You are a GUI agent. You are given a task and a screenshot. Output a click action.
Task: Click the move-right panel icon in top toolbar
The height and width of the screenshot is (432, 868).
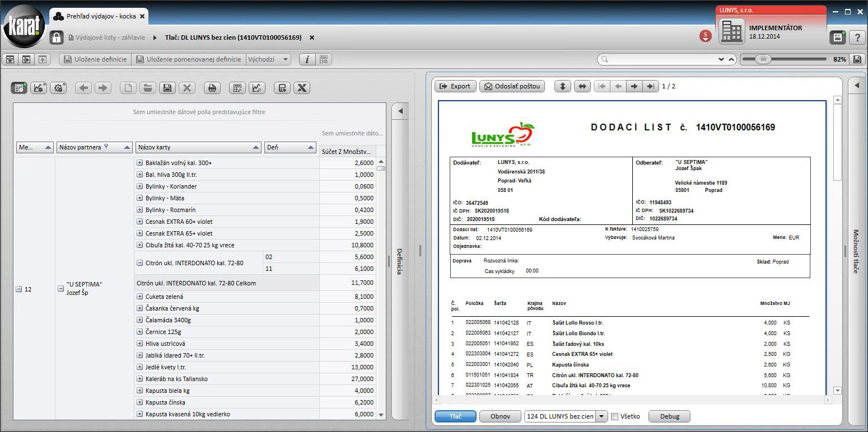point(26,59)
